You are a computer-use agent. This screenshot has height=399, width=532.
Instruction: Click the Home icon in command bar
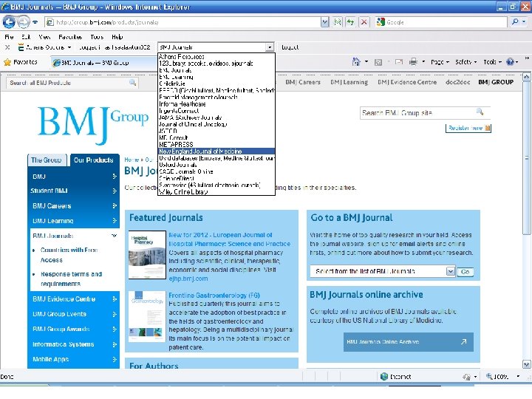tap(356, 62)
